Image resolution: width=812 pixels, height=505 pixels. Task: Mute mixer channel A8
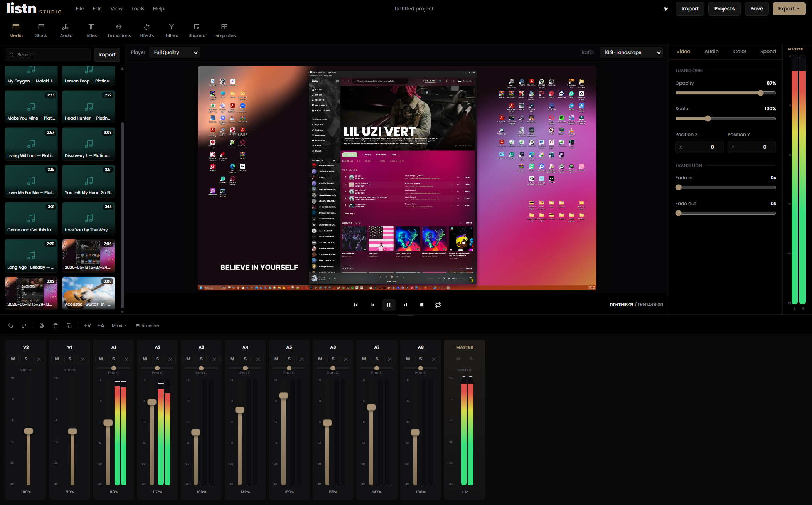[408, 359]
